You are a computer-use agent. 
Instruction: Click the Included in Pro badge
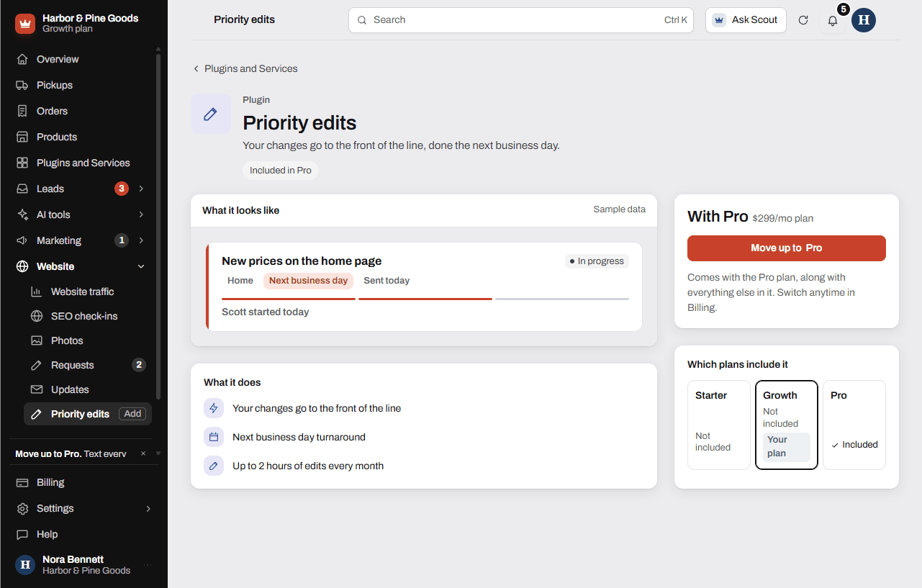coord(281,171)
